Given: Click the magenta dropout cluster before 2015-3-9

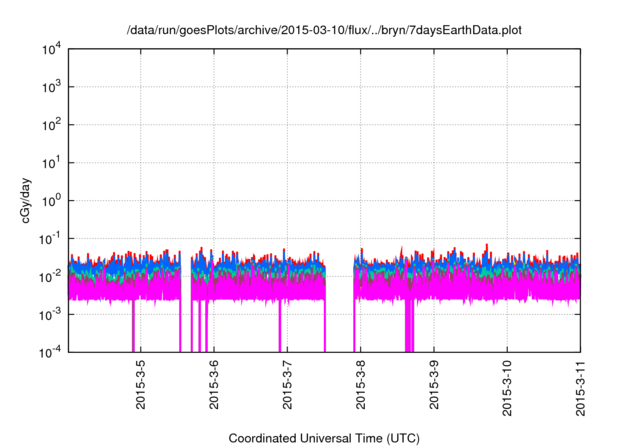Looking at the screenshot, I should tap(410, 325).
